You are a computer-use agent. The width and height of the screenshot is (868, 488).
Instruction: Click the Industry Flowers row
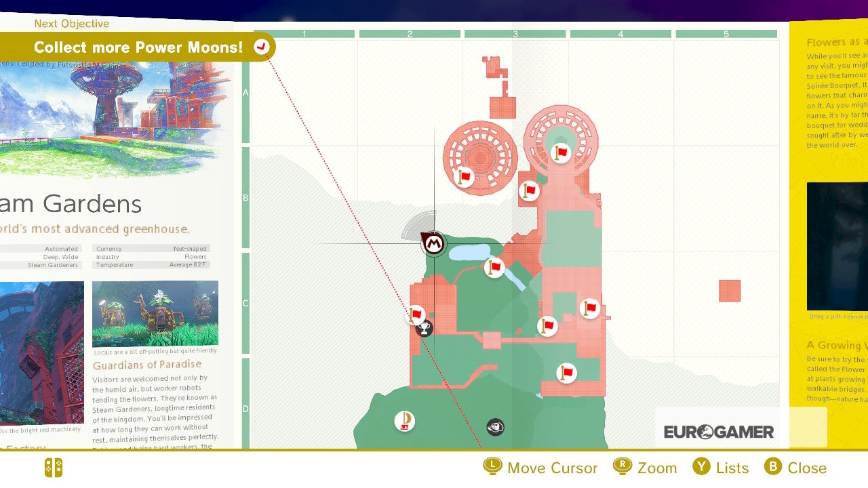[x=152, y=257]
